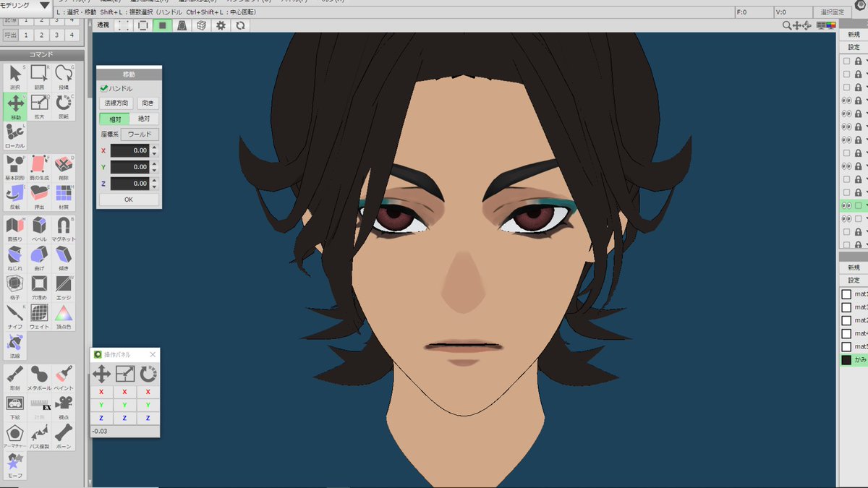
Task: Choose the パス複製 path clone tool
Action: (x=39, y=437)
